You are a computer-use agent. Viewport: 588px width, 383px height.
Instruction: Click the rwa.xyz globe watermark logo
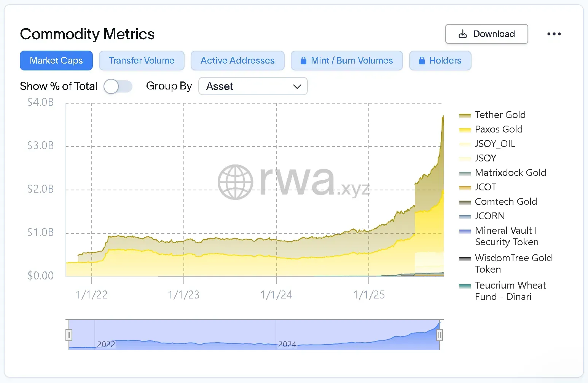235,182
